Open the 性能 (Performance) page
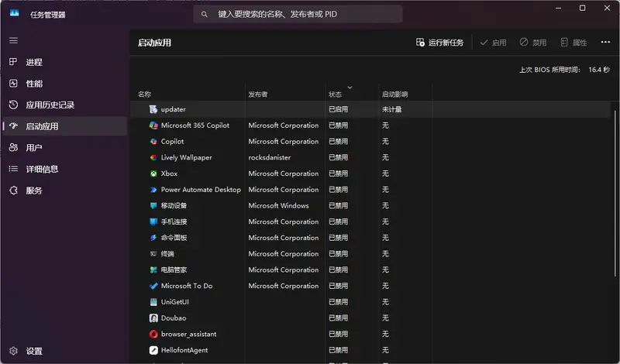The image size is (620, 364). point(65,84)
